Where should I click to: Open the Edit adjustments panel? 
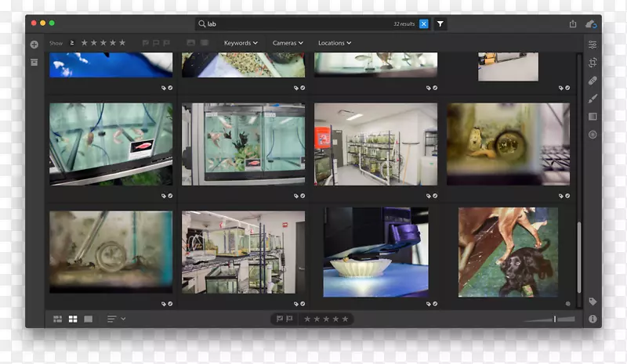coord(593,45)
